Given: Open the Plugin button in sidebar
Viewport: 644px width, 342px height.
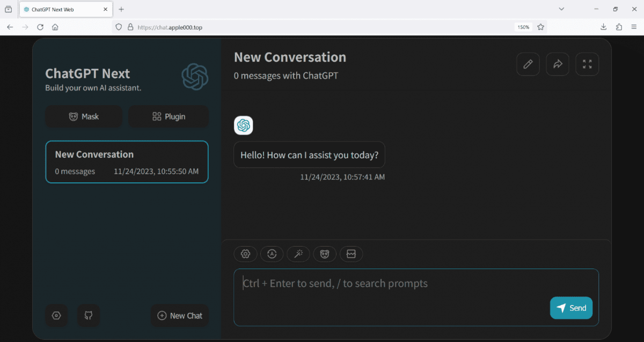Looking at the screenshot, I should pyautogui.click(x=169, y=116).
